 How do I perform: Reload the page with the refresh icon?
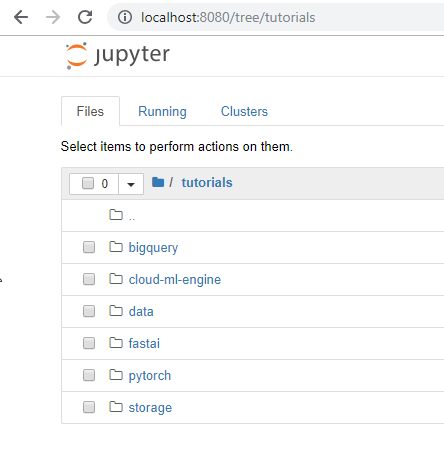pos(85,17)
